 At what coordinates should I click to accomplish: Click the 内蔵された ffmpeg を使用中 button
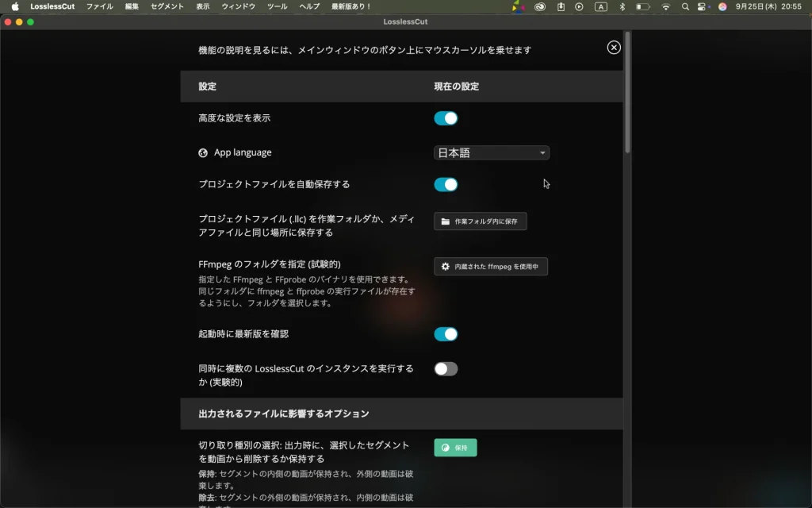490,267
